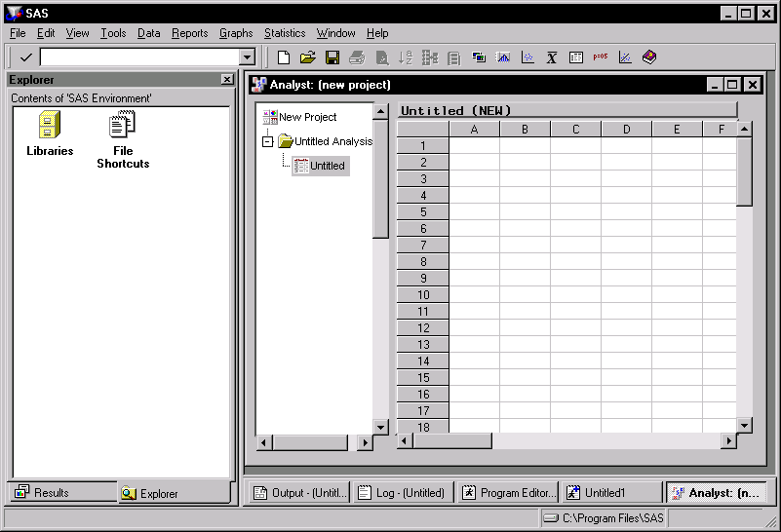The width and height of the screenshot is (781, 532).
Task: Open the Libraries icon in Explorer
Action: coord(50,133)
